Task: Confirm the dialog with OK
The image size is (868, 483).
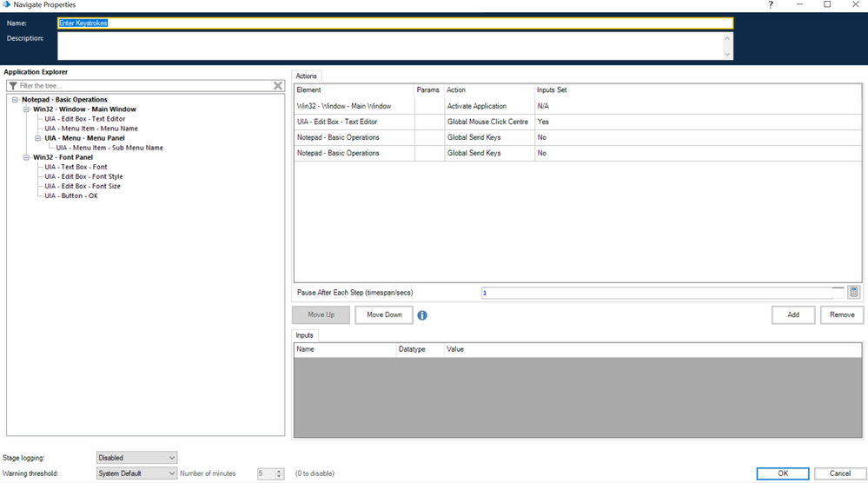Action: (782, 473)
